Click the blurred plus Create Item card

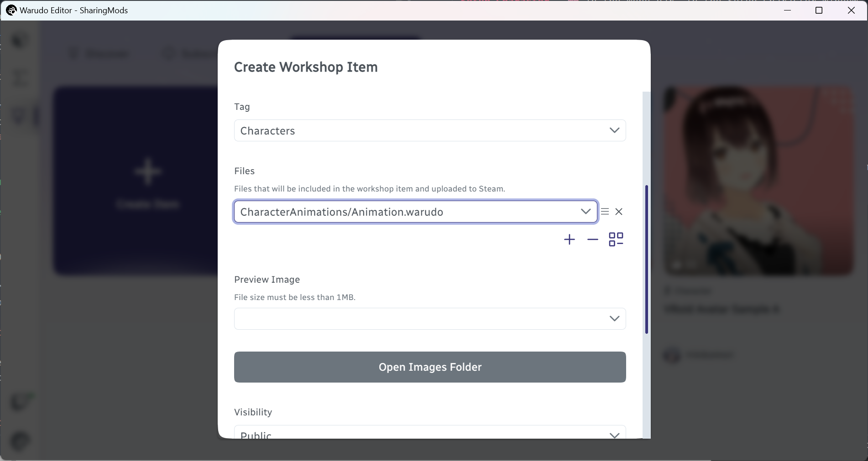136,181
